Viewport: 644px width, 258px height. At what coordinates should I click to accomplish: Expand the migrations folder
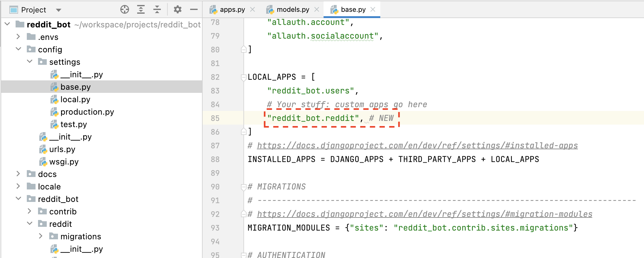click(41, 236)
